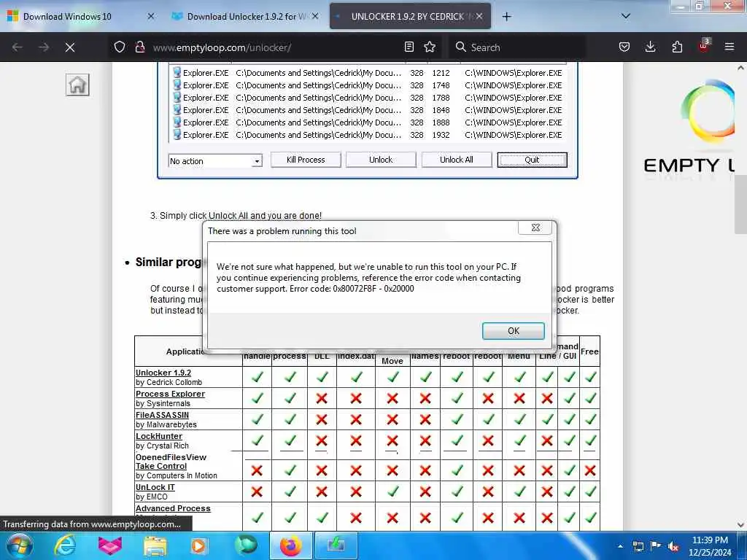Image resolution: width=747 pixels, height=560 pixels.
Task: Click the padlock site info icon
Action: point(139,47)
